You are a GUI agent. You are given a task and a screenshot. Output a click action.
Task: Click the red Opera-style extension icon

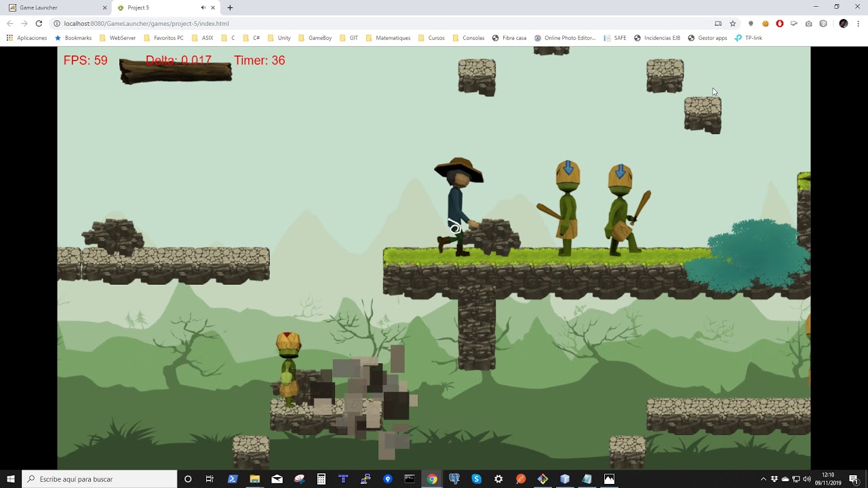tap(780, 23)
